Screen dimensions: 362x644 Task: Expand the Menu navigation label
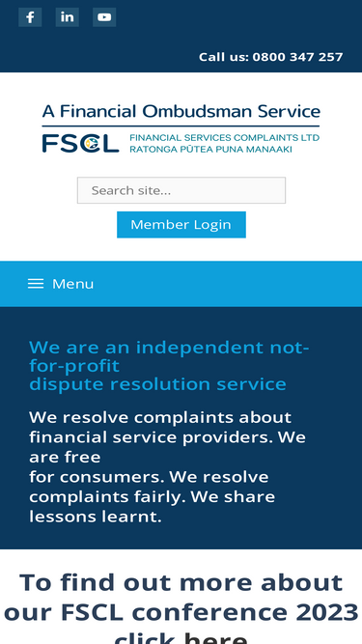[73, 284]
